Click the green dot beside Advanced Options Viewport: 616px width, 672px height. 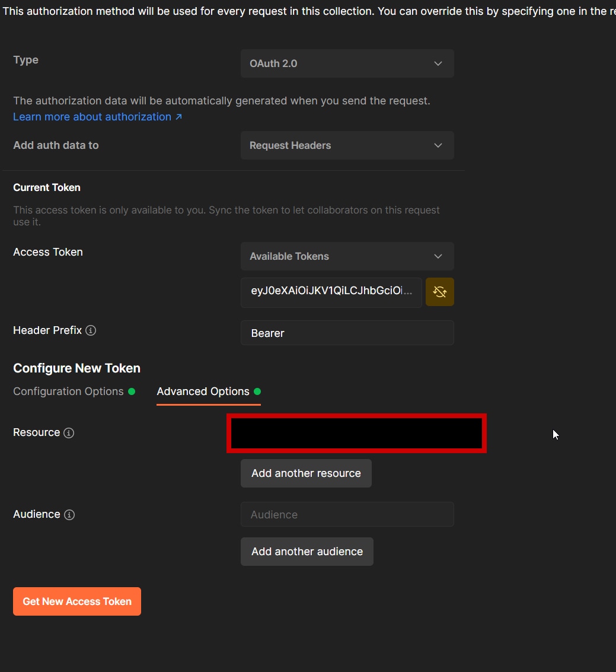(257, 391)
